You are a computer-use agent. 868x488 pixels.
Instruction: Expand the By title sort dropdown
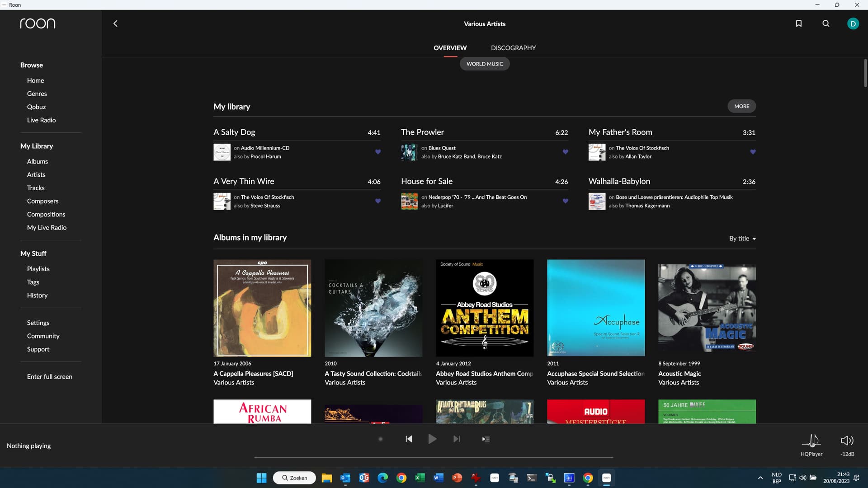click(742, 239)
